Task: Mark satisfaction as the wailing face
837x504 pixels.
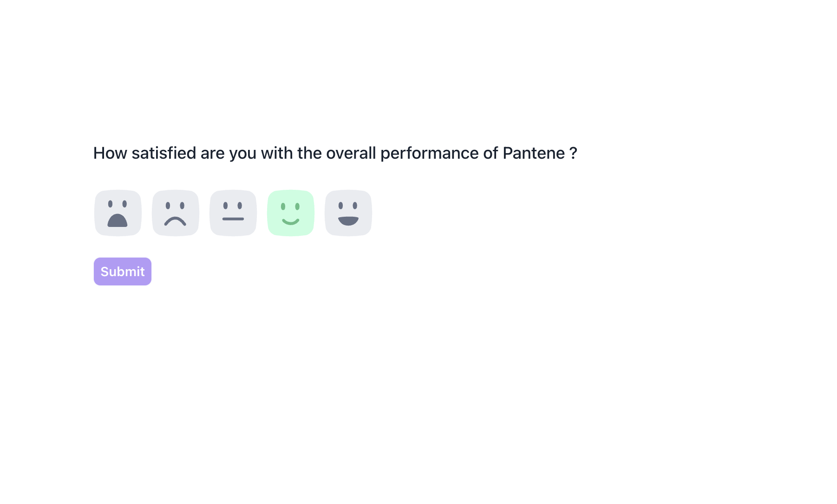Action: click(x=118, y=213)
